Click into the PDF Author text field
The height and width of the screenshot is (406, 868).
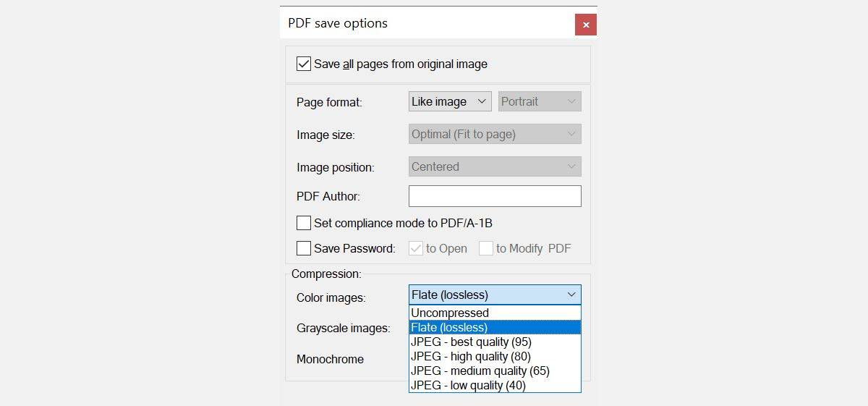495,196
